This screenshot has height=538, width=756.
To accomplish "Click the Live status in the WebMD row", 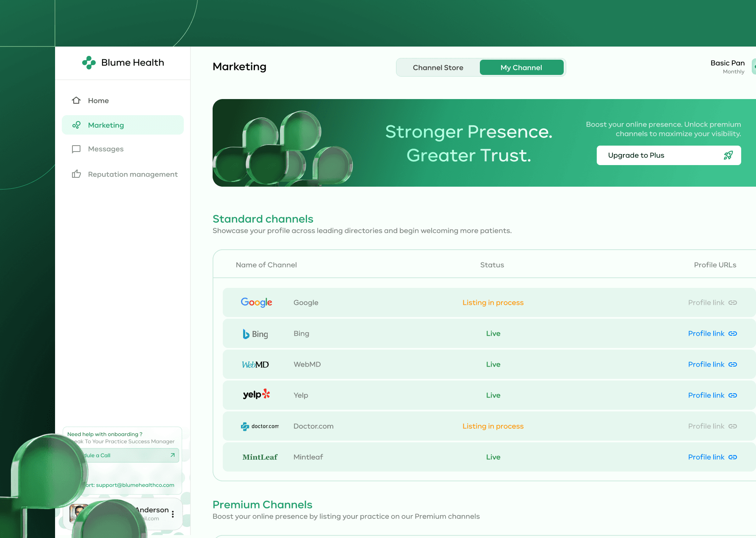I will (x=493, y=364).
